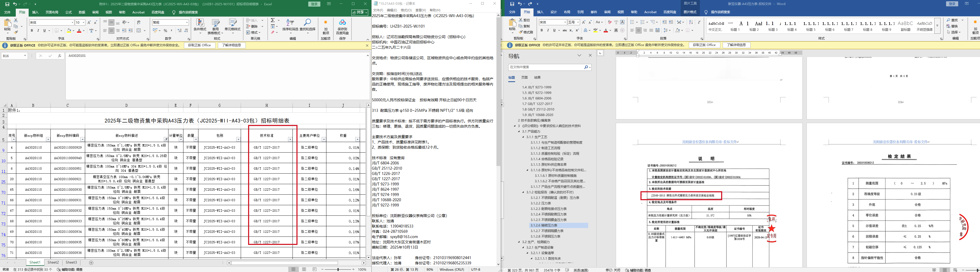Apply percent style in Excel

(x=166, y=31)
